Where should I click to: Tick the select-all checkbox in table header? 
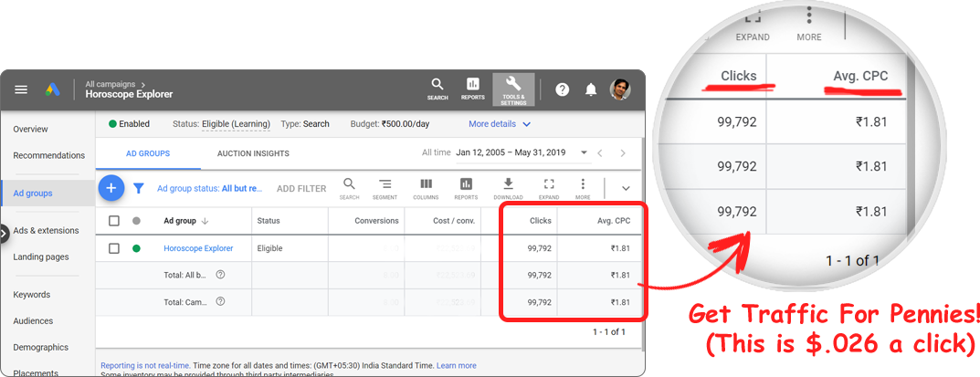[x=114, y=221]
